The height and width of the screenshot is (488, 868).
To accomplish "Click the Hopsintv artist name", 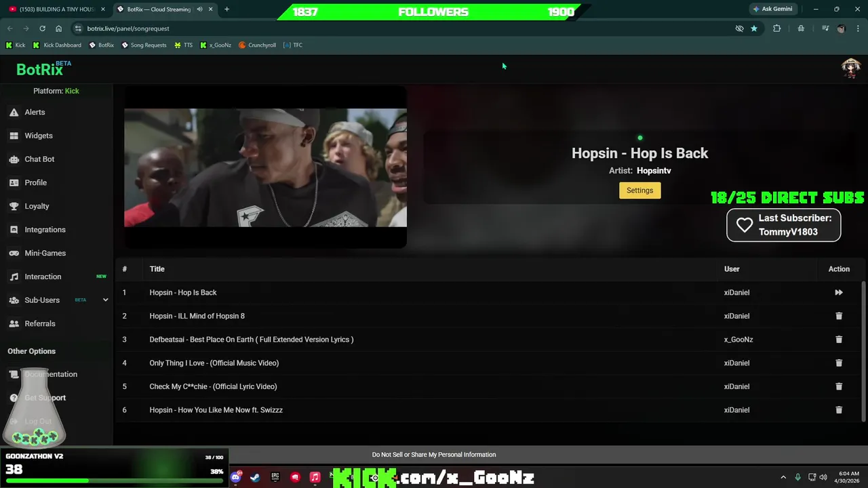I will 654,171.
